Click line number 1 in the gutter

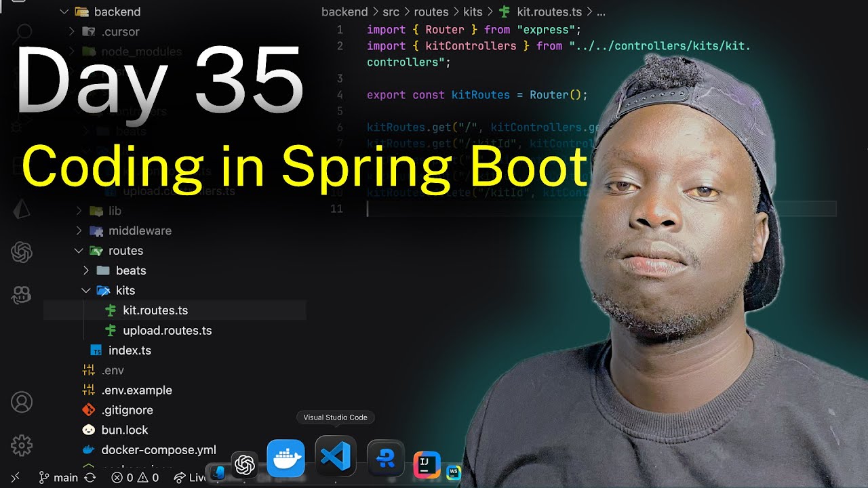tap(340, 30)
